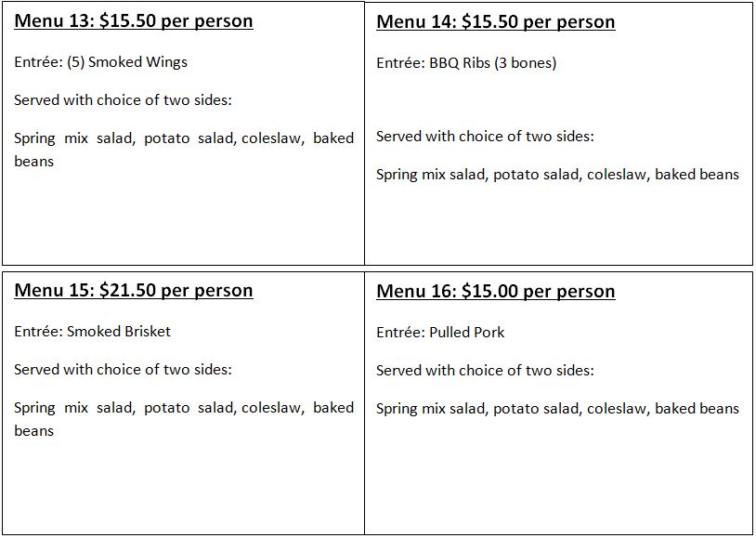Click the Smoked Brisket entrée line
Image resolution: width=756 pixels, height=538 pixels.
tap(92, 332)
